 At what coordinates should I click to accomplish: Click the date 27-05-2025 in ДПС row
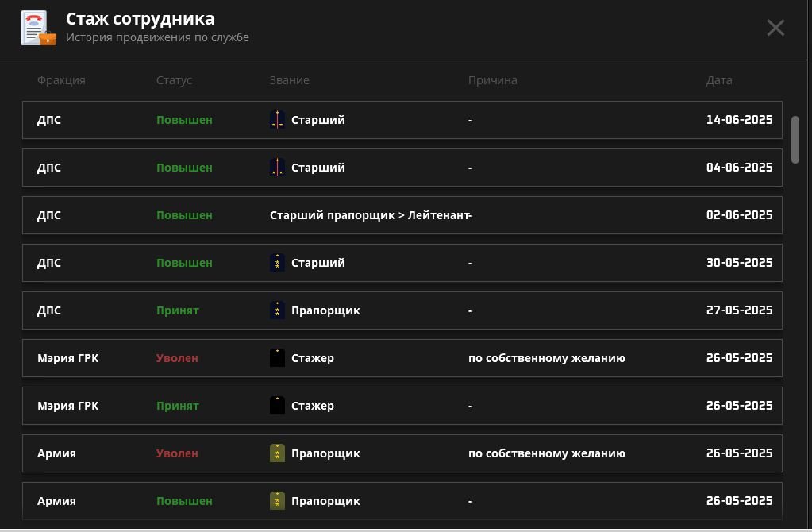tap(739, 310)
